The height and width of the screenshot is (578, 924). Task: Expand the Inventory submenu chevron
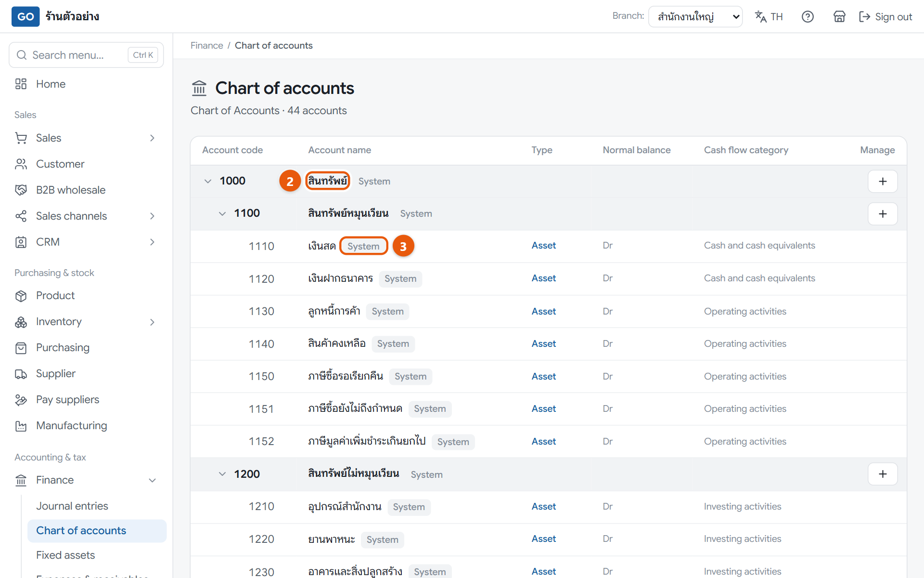pyautogui.click(x=152, y=322)
